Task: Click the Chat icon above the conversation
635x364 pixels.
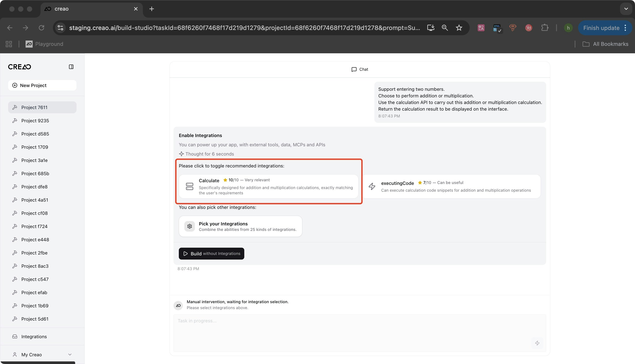Action: [354, 69]
